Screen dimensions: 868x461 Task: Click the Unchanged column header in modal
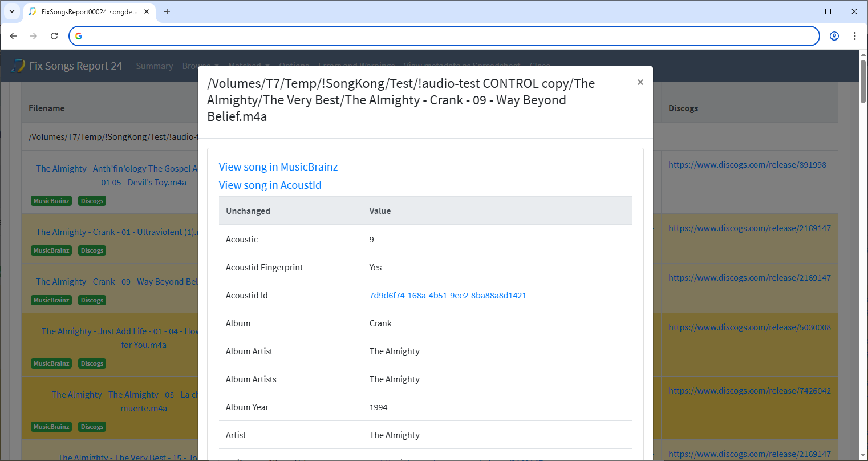point(248,211)
